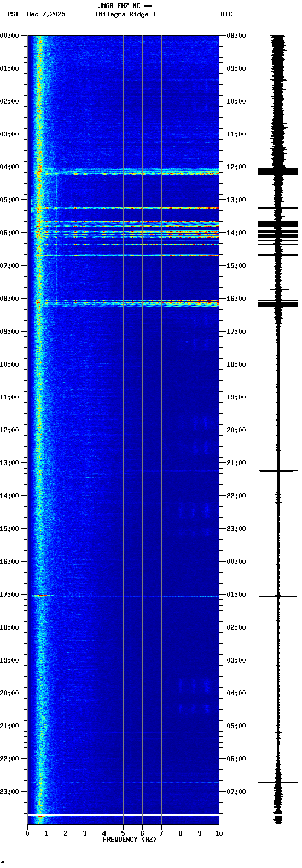The height and width of the screenshot is (868, 302).
Task: Click the PST '17:00' time label
Action: coord(9,595)
